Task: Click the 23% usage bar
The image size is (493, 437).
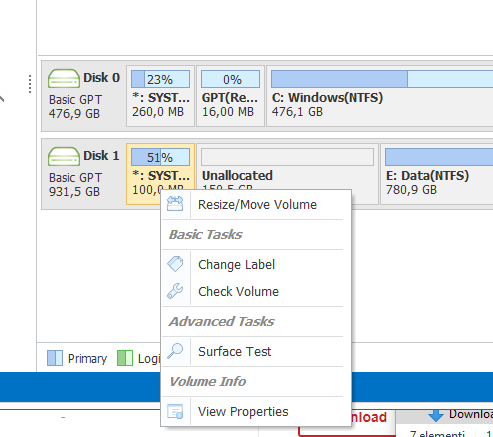Action: 160,79
